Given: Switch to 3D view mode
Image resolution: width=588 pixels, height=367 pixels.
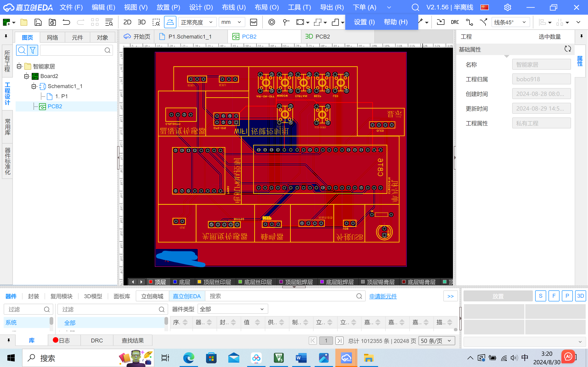Looking at the screenshot, I should (x=141, y=22).
